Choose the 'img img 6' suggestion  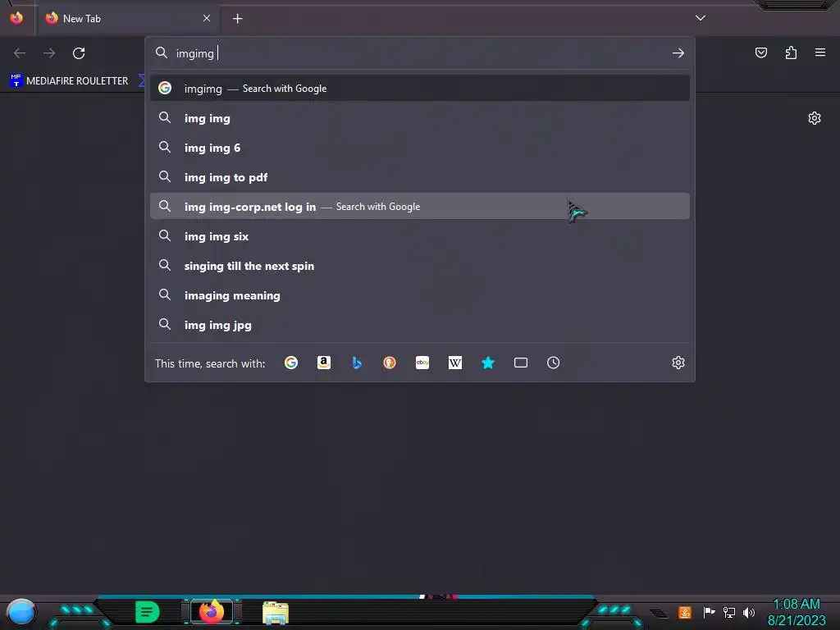(420, 148)
